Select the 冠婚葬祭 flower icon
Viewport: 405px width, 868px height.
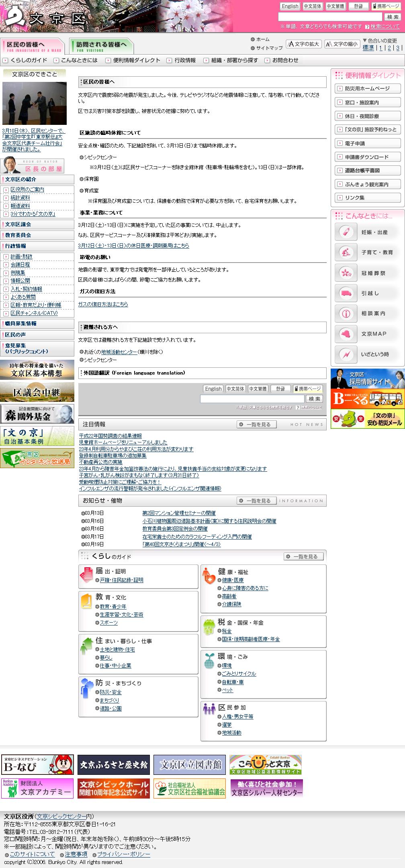(346, 273)
